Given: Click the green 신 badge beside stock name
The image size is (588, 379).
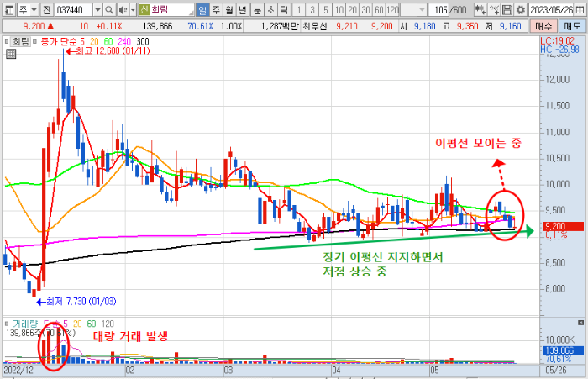Looking at the screenshot, I should click(144, 9).
